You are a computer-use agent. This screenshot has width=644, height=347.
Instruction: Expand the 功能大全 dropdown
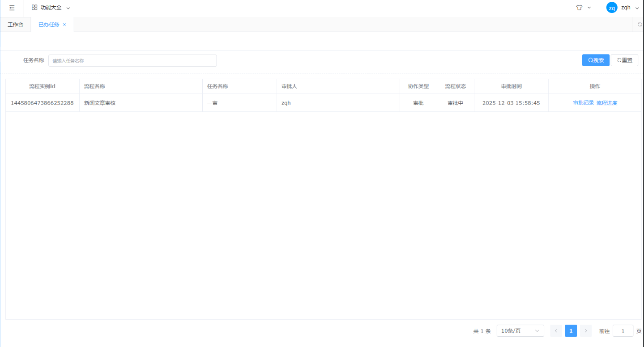68,8
